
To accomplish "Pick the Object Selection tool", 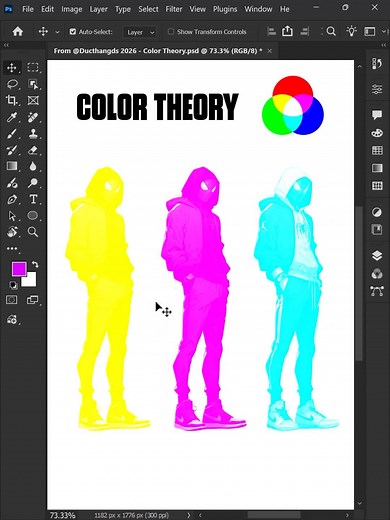I will point(33,84).
